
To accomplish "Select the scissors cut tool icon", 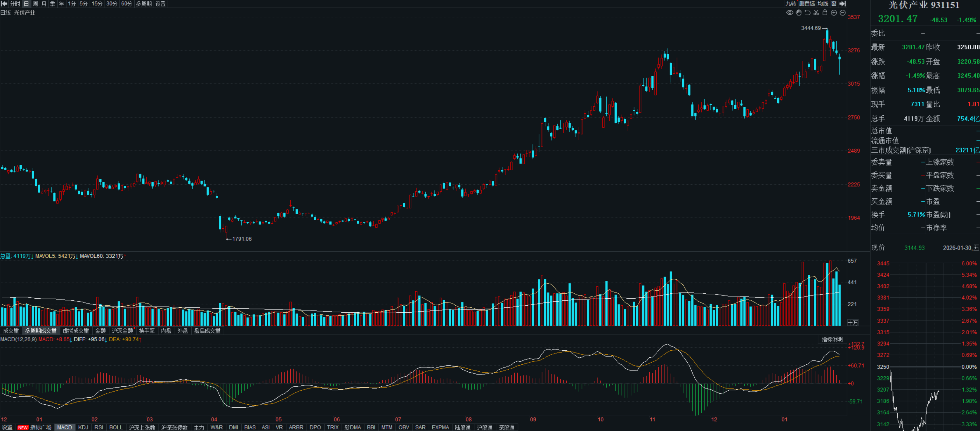I will point(816,13).
